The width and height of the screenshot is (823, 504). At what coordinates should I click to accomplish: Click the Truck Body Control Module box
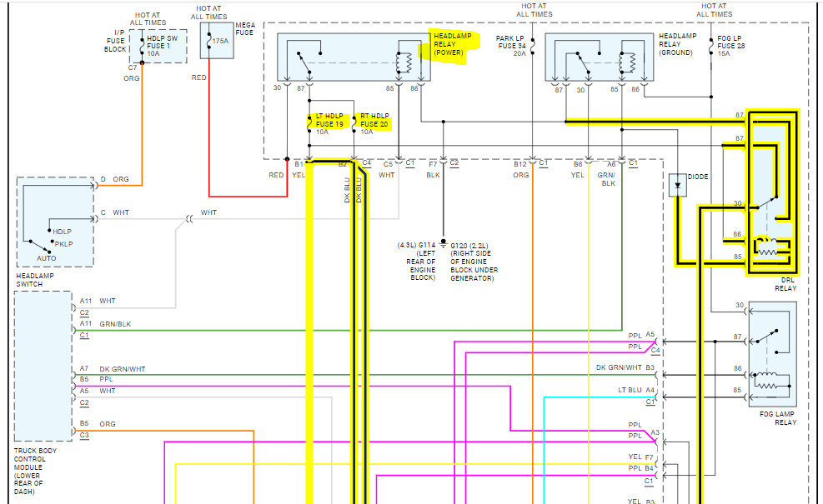point(43,366)
